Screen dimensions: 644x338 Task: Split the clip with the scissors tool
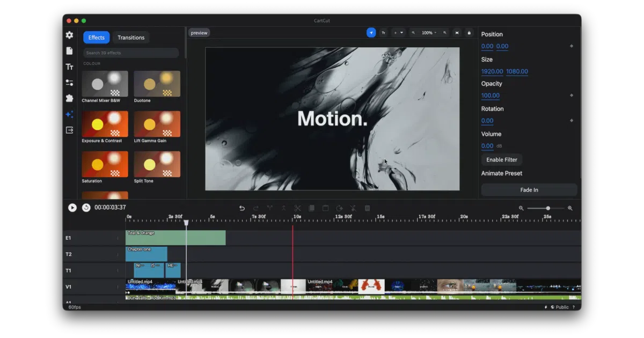pyautogui.click(x=297, y=208)
